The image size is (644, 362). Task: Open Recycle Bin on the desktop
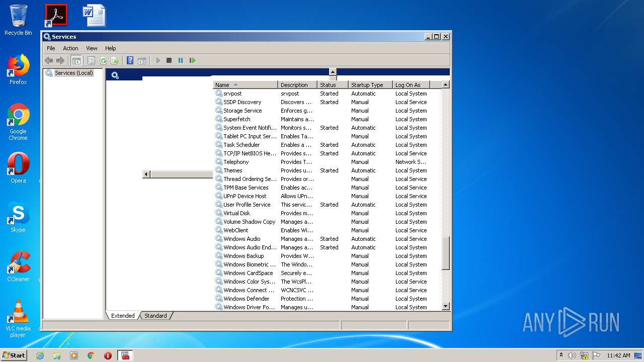pyautogui.click(x=18, y=20)
